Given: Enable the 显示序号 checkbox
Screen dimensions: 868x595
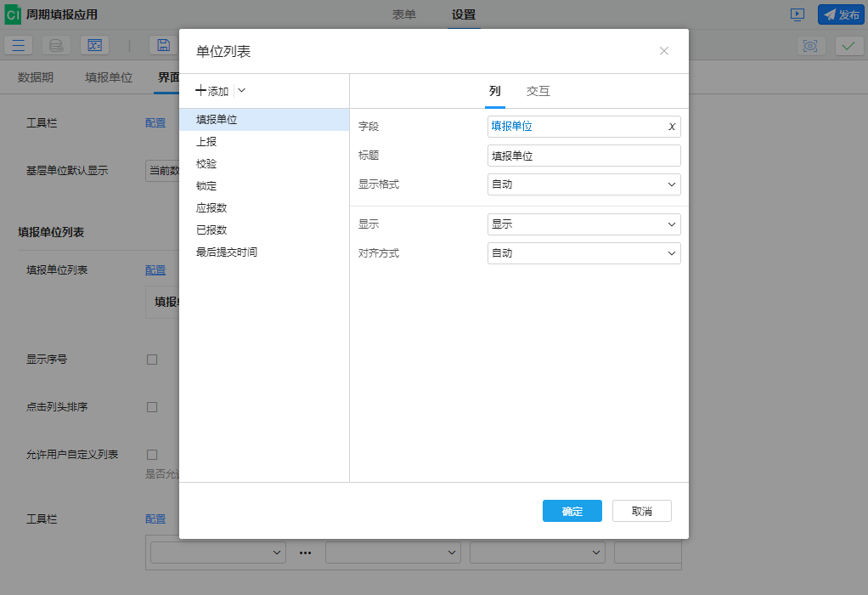Looking at the screenshot, I should (152, 359).
